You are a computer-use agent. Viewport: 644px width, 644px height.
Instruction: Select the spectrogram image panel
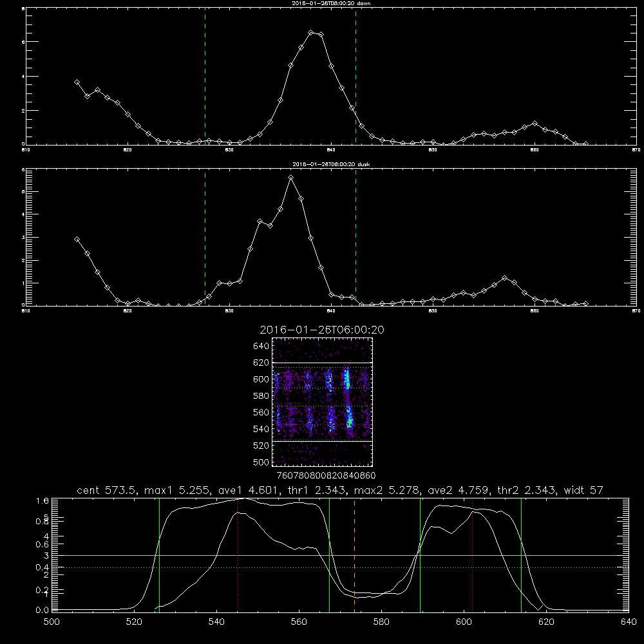pyautogui.click(x=323, y=402)
